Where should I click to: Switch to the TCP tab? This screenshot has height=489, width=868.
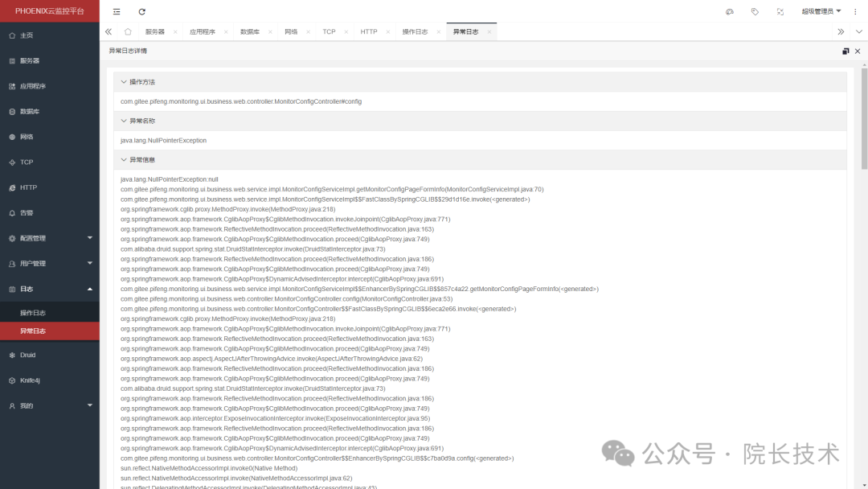tap(329, 31)
